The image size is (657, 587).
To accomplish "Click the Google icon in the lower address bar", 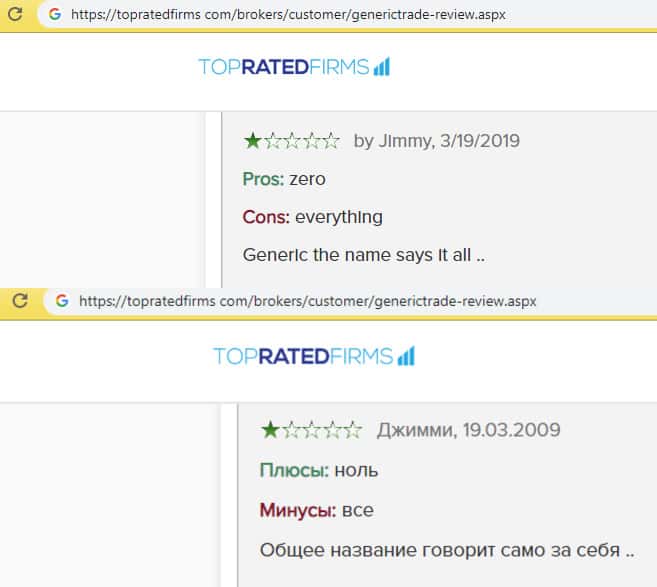I will coord(61,300).
